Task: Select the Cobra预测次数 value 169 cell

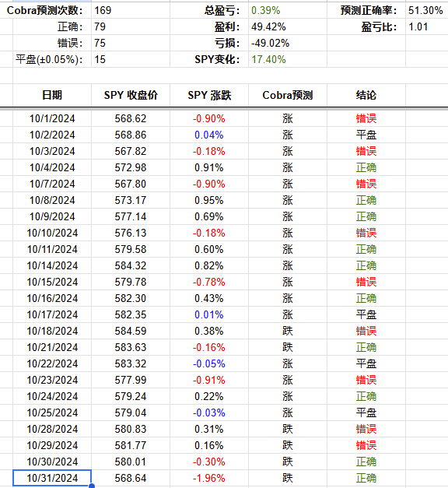Action: pyautogui.click(x=131, y=10)
